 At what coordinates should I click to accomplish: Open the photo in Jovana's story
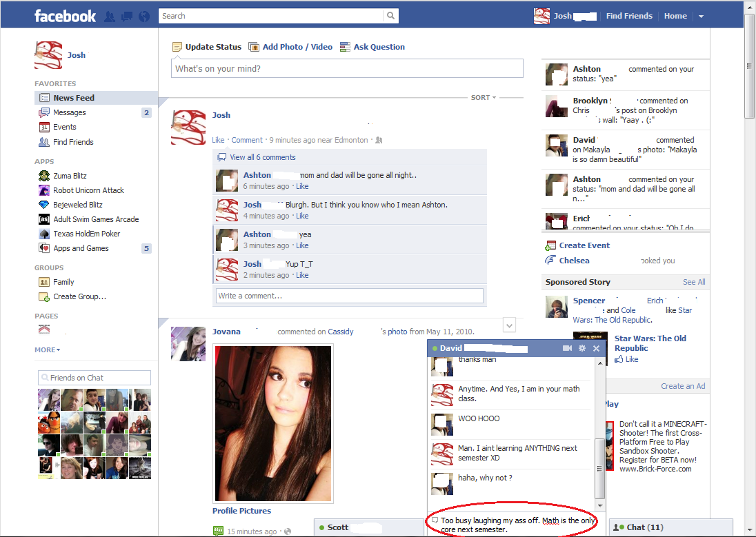(273, 423)
